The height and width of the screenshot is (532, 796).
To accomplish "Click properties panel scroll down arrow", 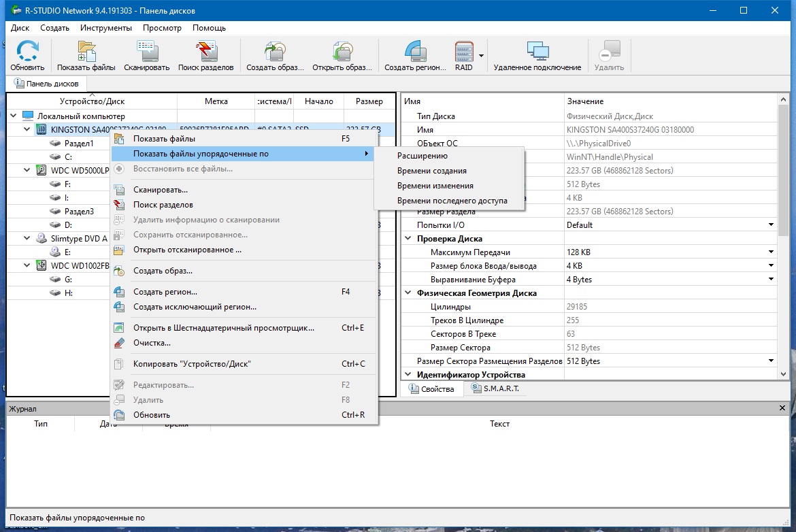I will (x=783, y=374).
